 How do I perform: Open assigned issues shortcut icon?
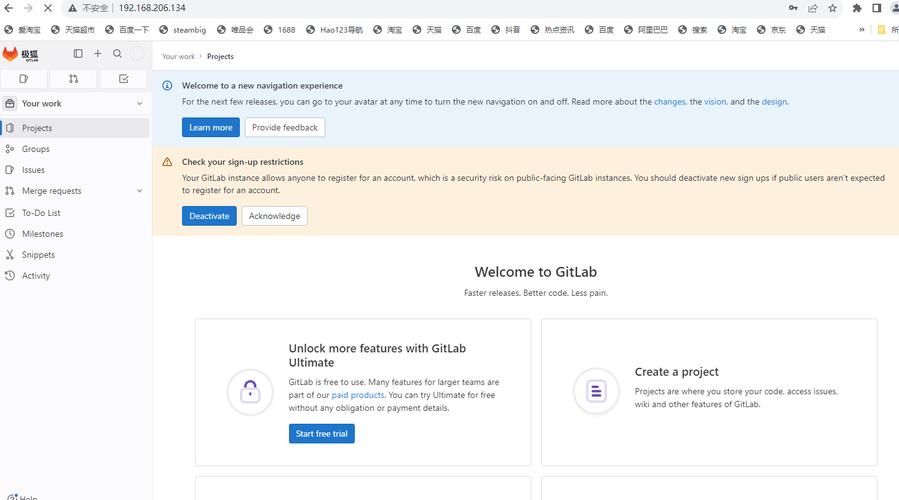click(24, 79)
